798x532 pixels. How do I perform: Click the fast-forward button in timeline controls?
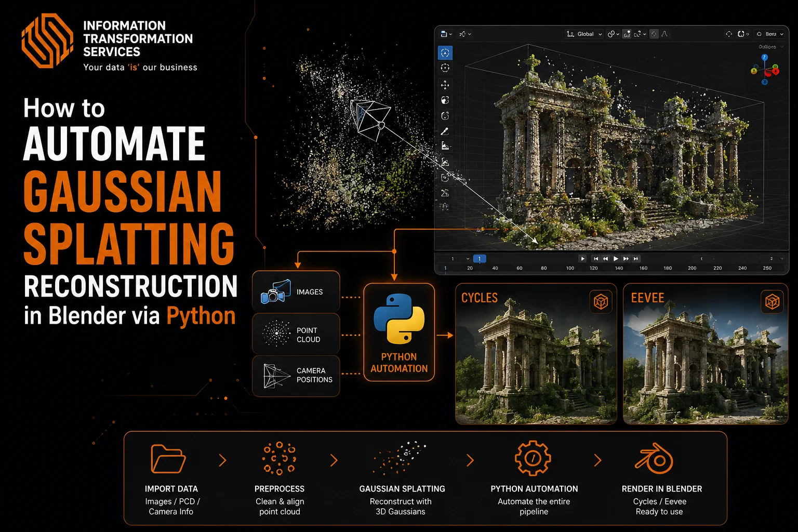(626, 259)
